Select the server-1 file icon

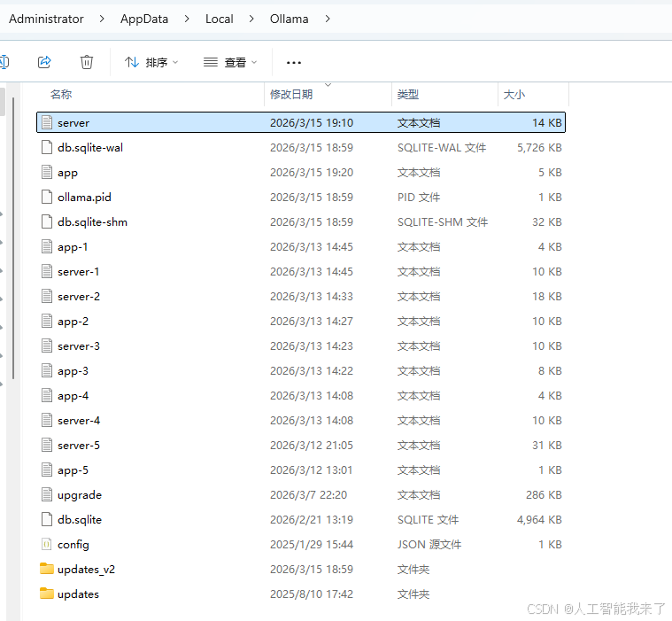[x=47, y=272]
